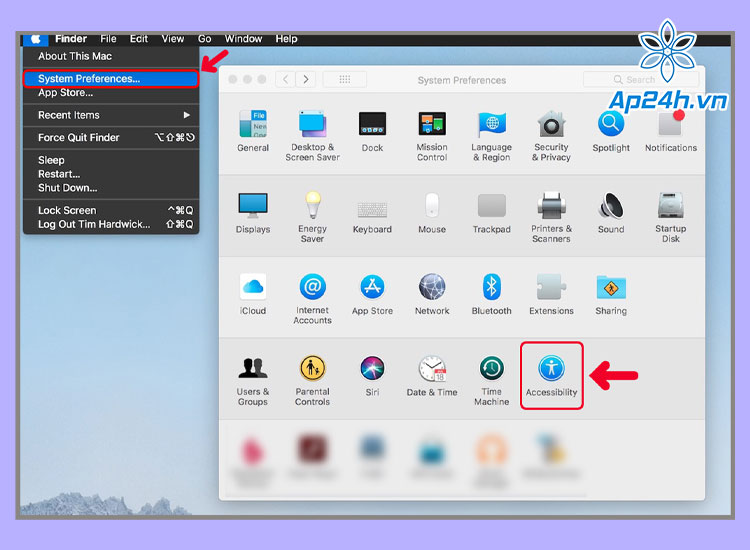Open the iCloud preferences pane

pos(253,294)
